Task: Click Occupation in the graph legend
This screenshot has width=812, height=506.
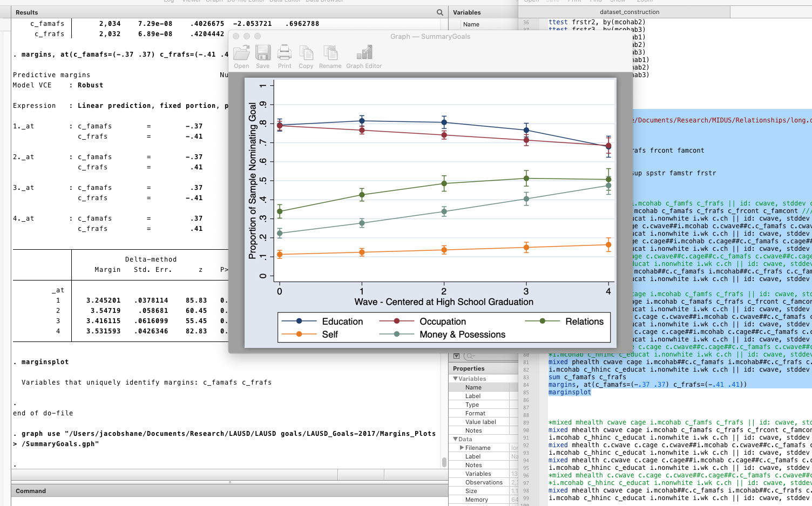Action: [x=443, y=322]
